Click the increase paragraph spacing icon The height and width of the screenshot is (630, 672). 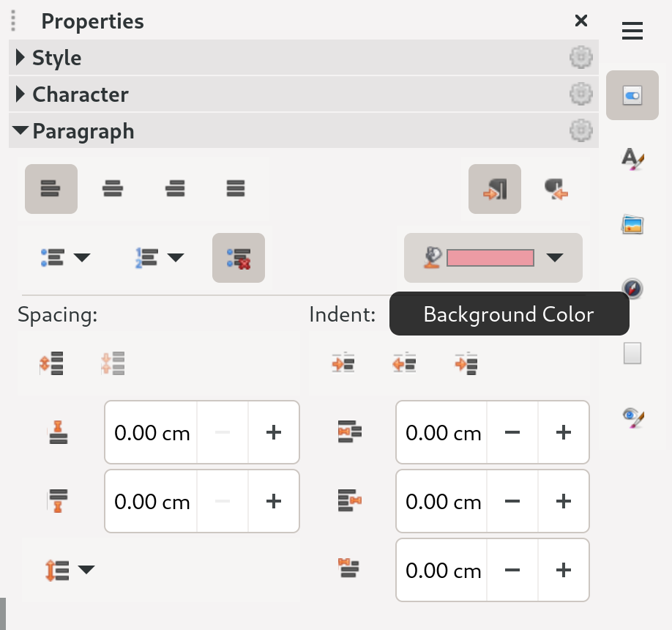point(51,363)
